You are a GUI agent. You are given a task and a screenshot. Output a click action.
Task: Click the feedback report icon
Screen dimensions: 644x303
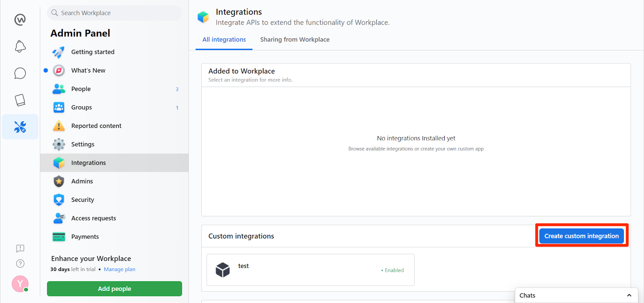click(x=20, y=248)
